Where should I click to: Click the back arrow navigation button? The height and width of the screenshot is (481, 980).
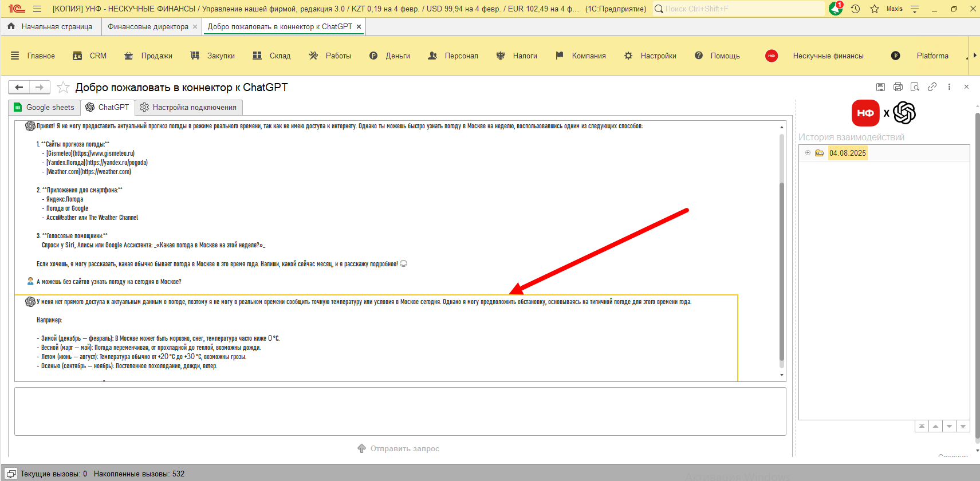[19, 87]
